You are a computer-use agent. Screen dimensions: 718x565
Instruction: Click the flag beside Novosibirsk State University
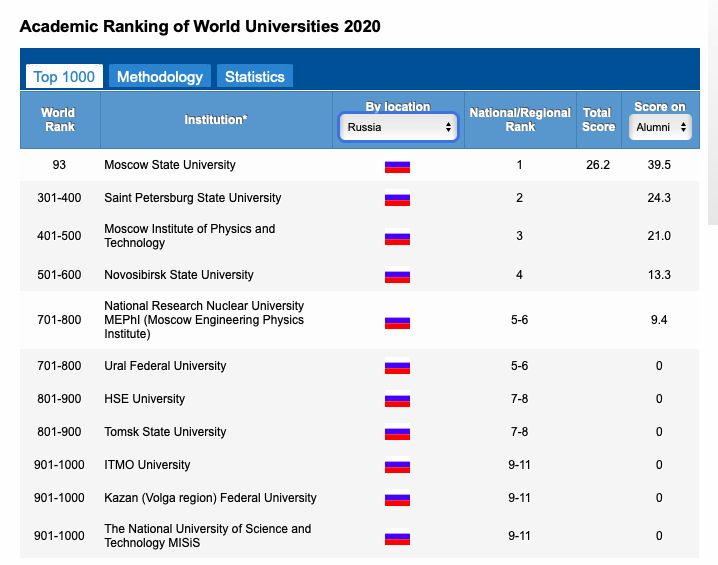[397, 275]
